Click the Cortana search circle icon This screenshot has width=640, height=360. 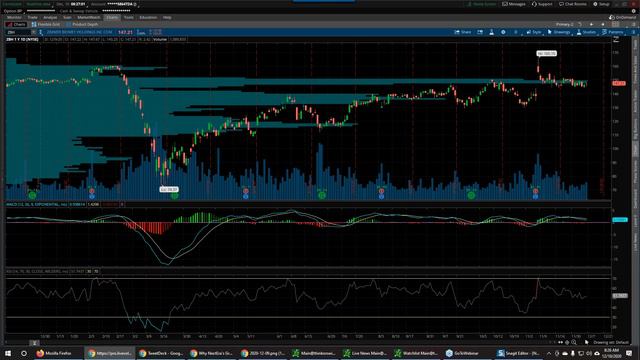pyautogui.click(x=24, y=353)
